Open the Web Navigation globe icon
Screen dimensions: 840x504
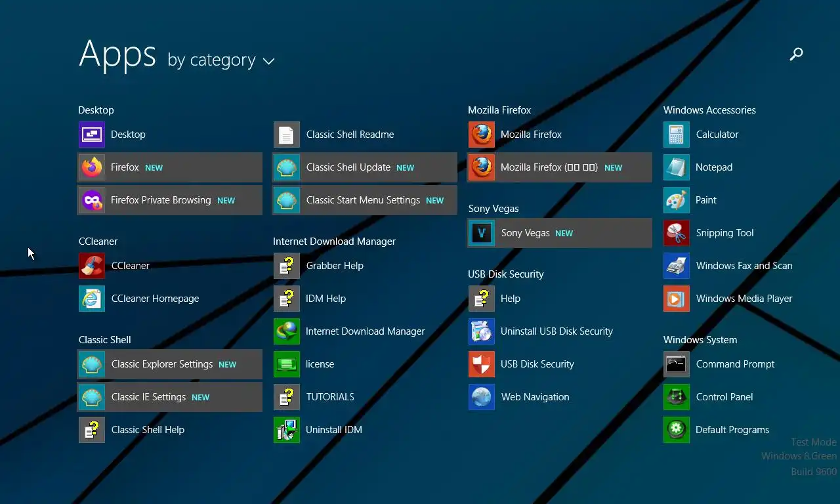click(482, 397)
